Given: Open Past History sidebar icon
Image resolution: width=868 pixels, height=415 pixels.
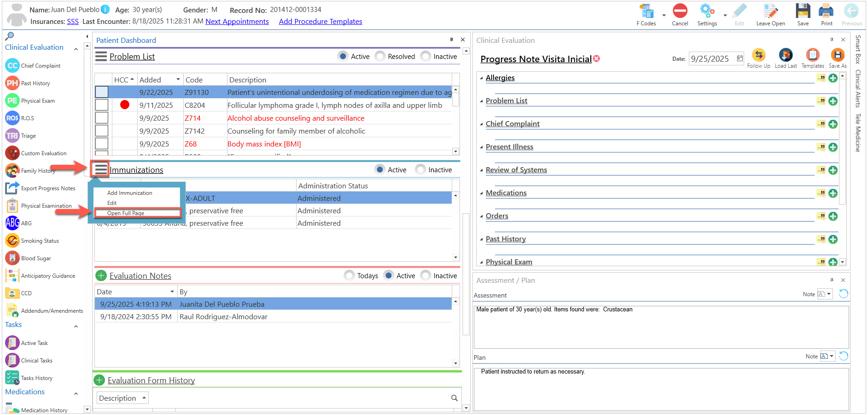Looking at the screenshot, I should click(12, 83).
